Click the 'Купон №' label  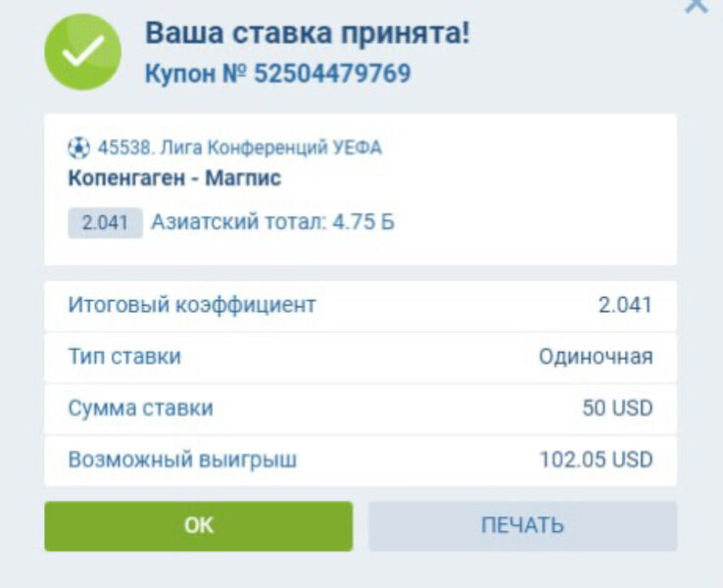click(x=196, y=73)
